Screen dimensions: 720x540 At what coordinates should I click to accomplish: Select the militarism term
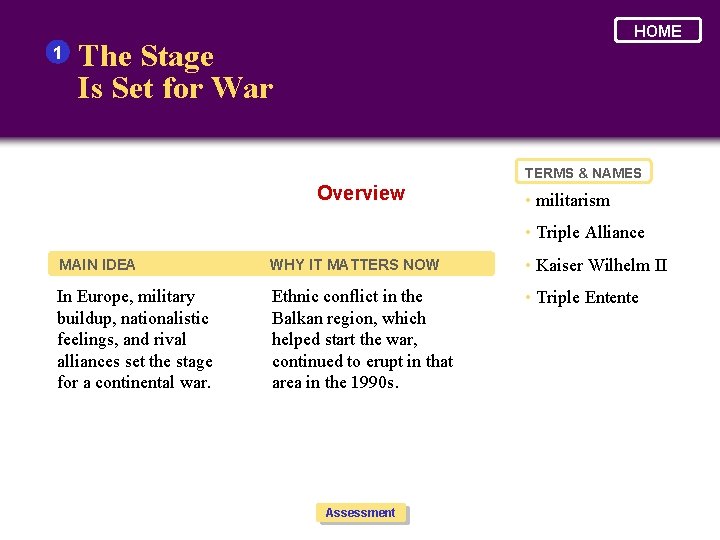tap(573, 201)
